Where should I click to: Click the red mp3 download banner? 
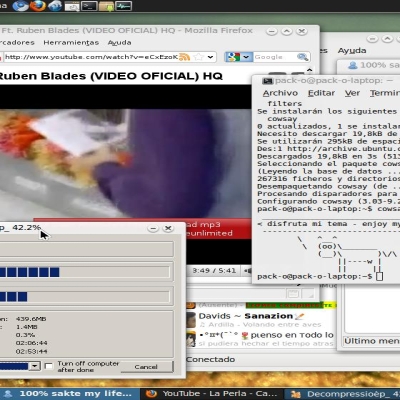pyautogui.click(x=218, y=229)
